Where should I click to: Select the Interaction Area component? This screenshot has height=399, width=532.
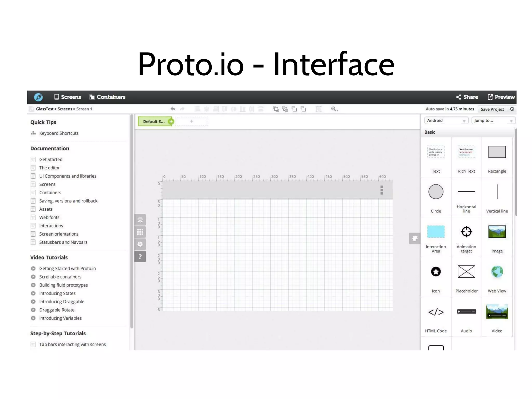tap(436, 237)
